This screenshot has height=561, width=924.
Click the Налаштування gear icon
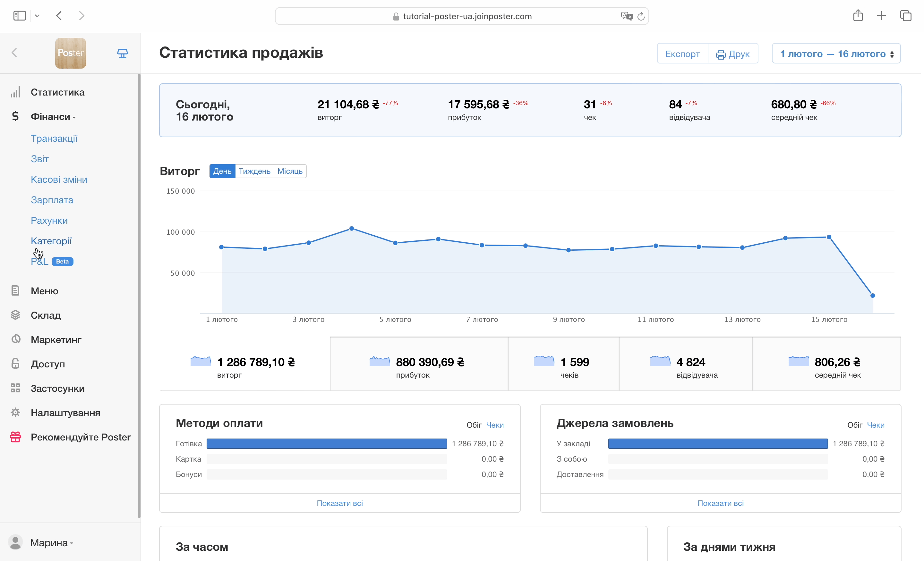click(x=15, y=413)
